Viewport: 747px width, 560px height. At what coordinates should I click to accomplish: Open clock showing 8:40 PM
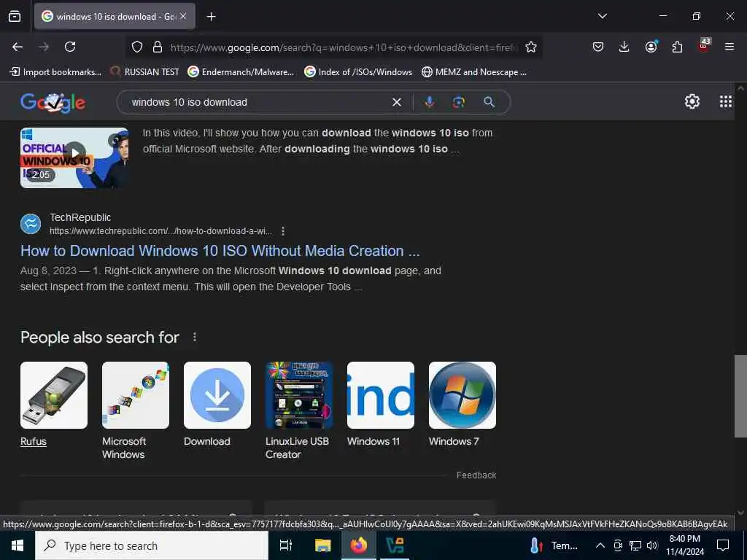click(685, 545)
